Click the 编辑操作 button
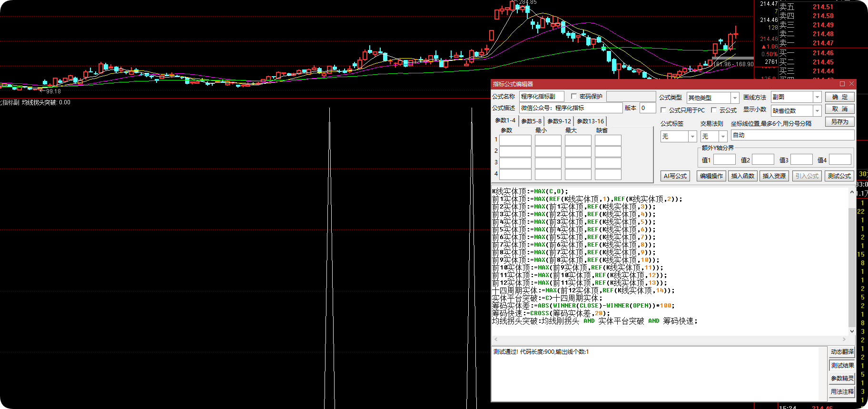 711,176
